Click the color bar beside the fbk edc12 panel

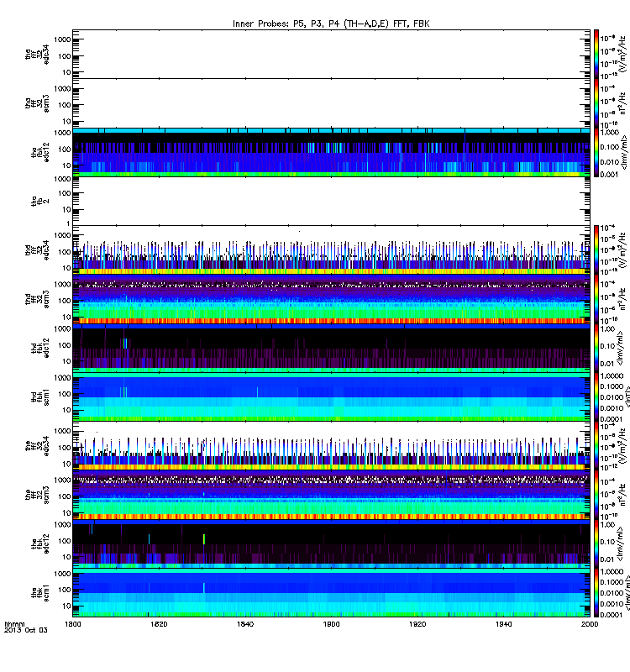(596, 543)
